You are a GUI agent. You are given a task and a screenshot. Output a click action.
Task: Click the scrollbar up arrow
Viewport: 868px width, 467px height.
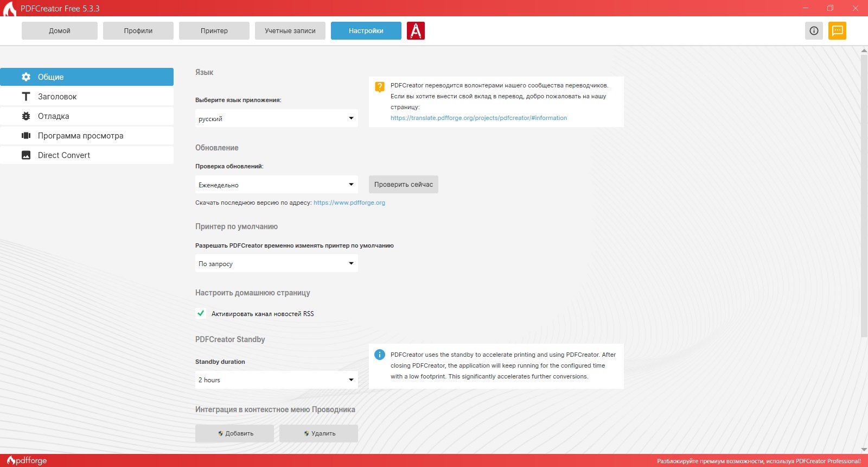(x=864, y=51)
